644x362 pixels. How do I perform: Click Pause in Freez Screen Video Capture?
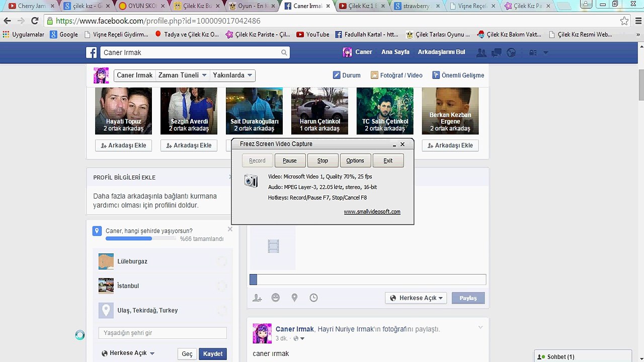pos(289,160)
